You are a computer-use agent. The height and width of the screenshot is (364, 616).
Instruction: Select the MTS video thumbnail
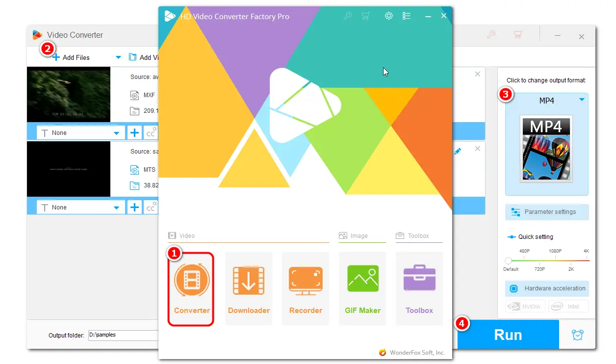pyautogui.click(x=69, y=169)
